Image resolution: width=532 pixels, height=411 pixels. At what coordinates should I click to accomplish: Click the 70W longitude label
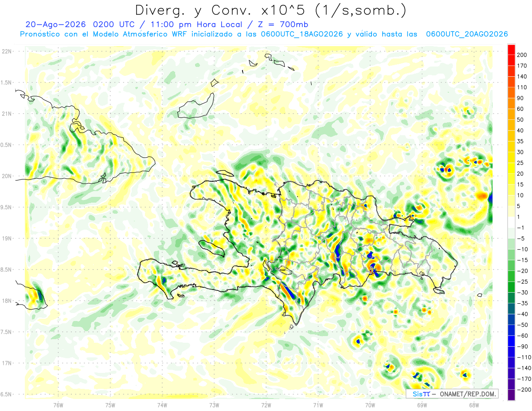(370, 404)
